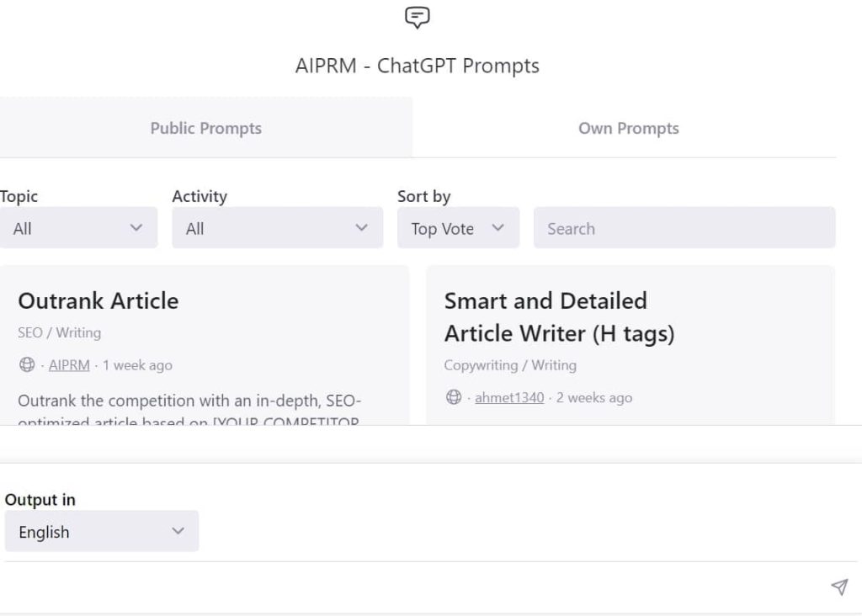Click the Search prompts field

click(684, 228)
